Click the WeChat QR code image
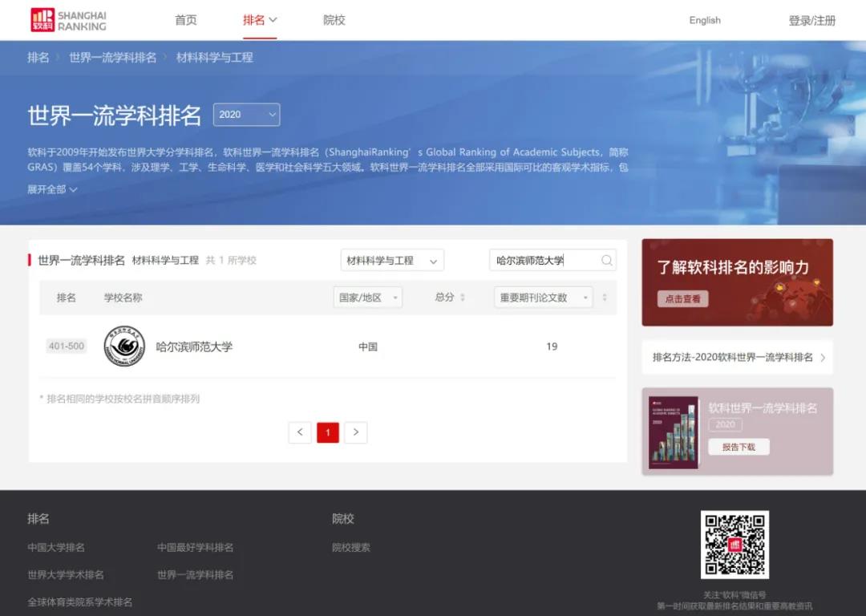 click(734, 545)
